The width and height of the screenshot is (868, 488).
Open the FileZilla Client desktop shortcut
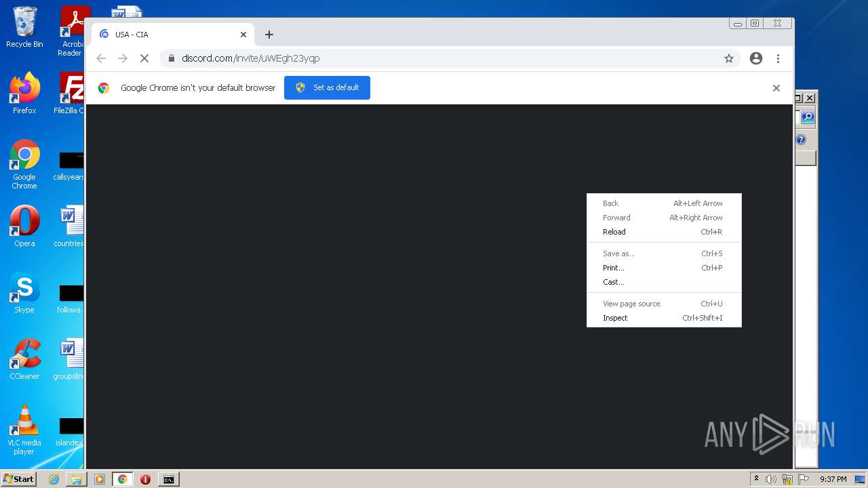click(x=71, y=93)
